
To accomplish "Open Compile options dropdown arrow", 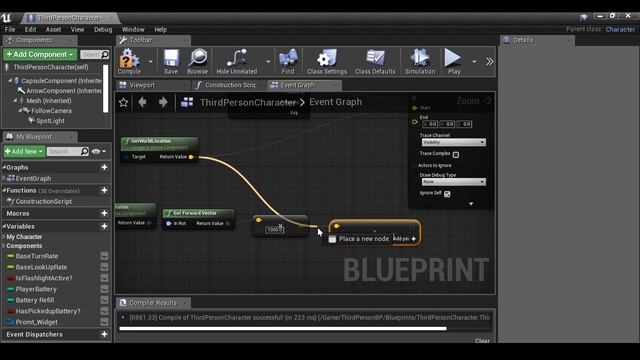I will click(x=151, y=62).
